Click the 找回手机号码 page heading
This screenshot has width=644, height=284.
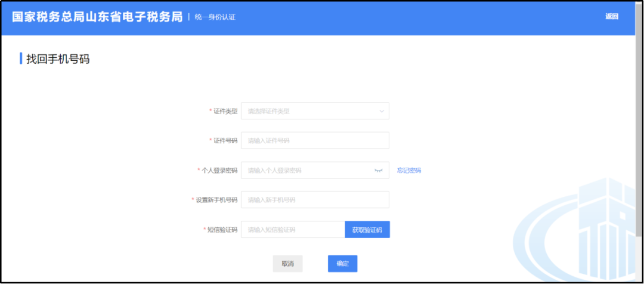point(58,58)
